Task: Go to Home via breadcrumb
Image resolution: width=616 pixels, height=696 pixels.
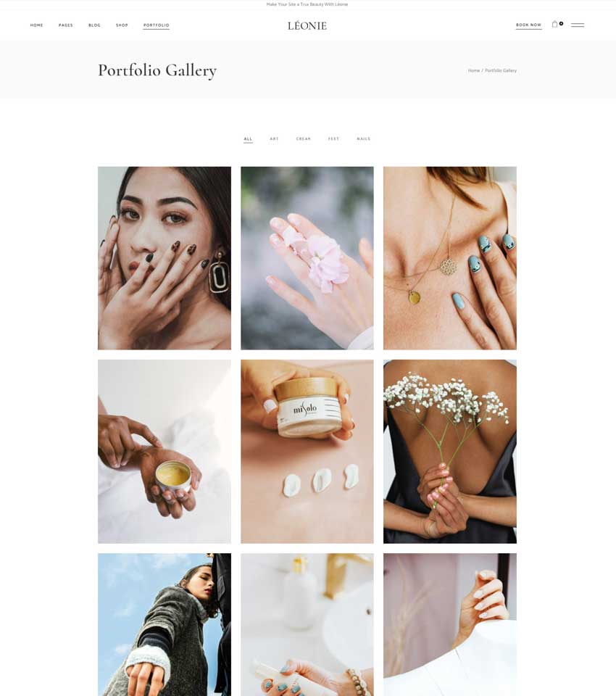Action: point(473,70)
